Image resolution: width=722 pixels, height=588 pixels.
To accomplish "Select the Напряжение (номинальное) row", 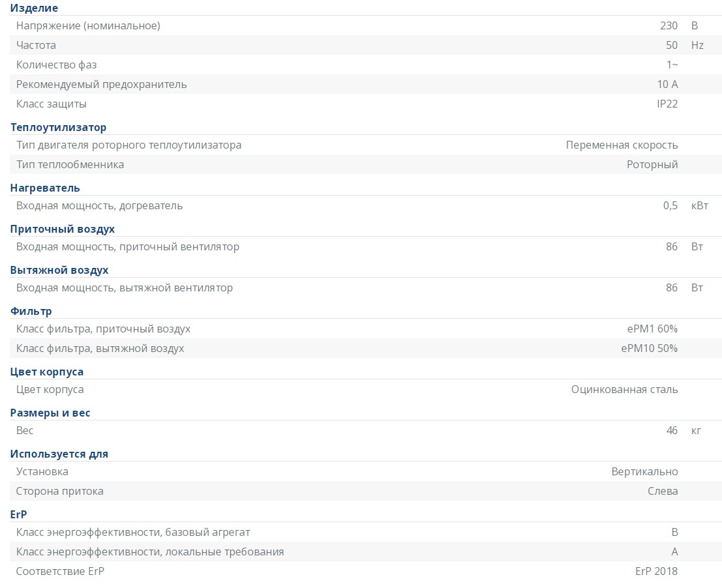I will tap(366, 26).
